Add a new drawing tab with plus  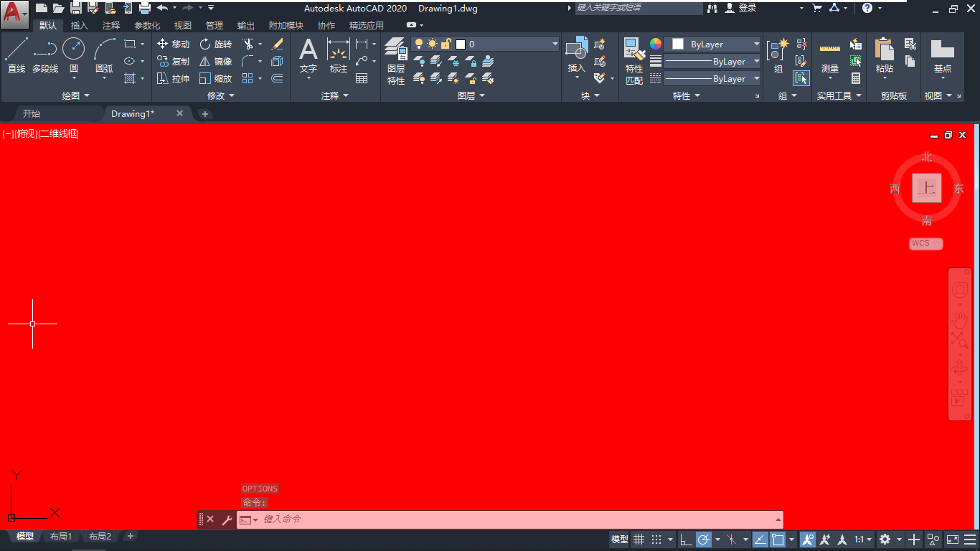click(x=204, y=114)
